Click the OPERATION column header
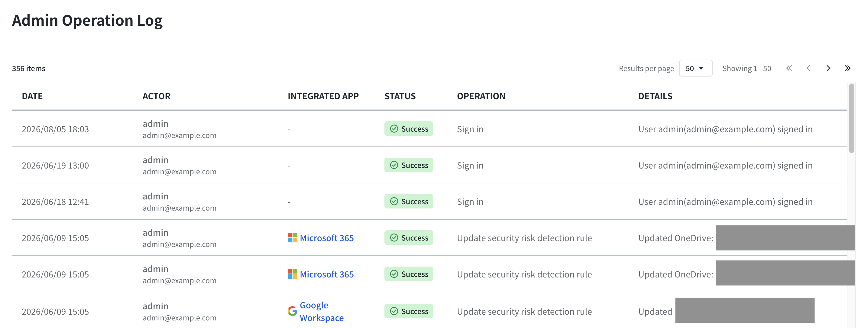 pyautogui.click(x=481, y=96)
